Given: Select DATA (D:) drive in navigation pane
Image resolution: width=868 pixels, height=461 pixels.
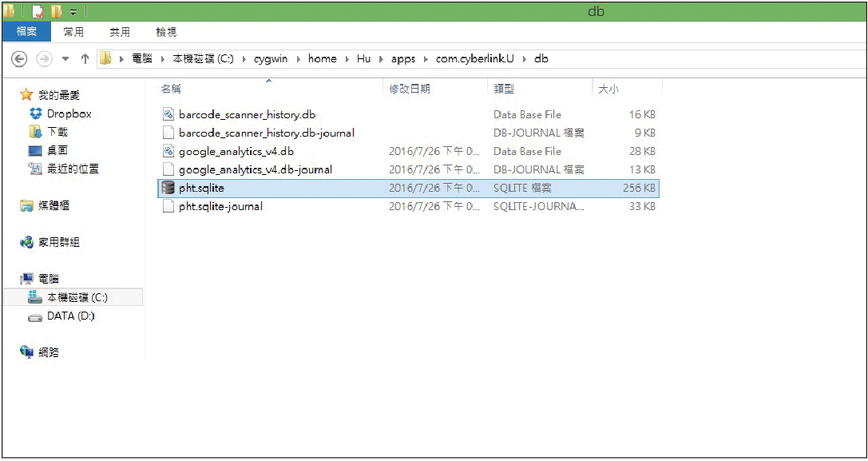Looking at the screenshot, I should (71, 316).
